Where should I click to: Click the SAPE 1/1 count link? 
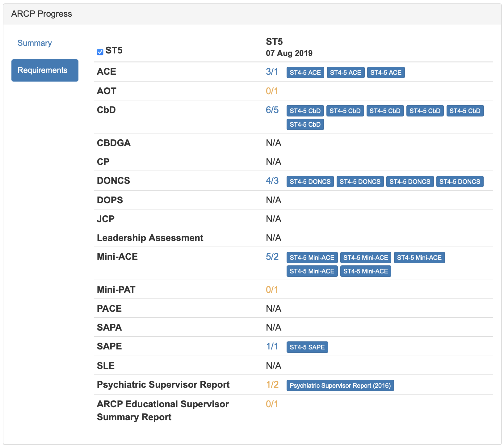[x=272, y=346]
